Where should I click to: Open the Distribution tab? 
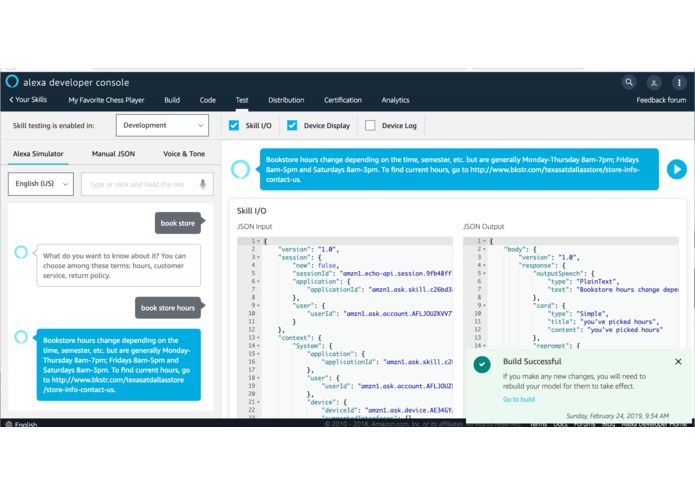click(286, 100)
